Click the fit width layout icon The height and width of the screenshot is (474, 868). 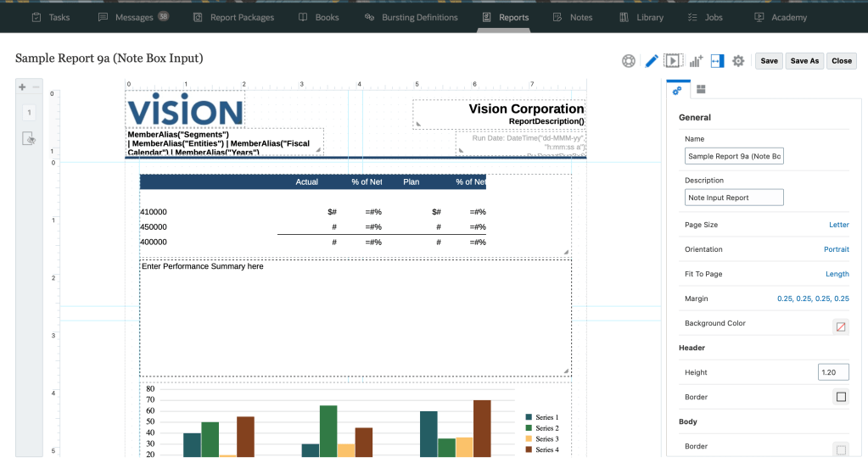point(717,61)
